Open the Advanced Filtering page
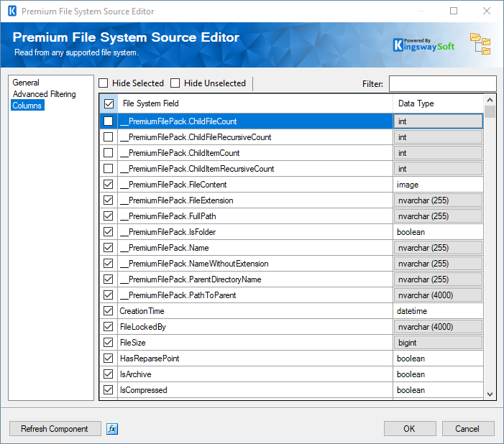Screen dimensions: 504x444 click(45, 94)
